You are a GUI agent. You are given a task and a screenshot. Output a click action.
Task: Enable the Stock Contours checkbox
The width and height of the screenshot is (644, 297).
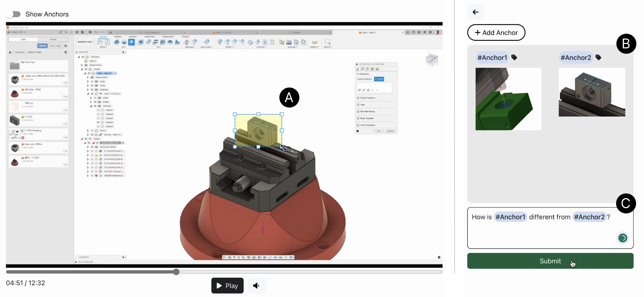tap(358, 98)
